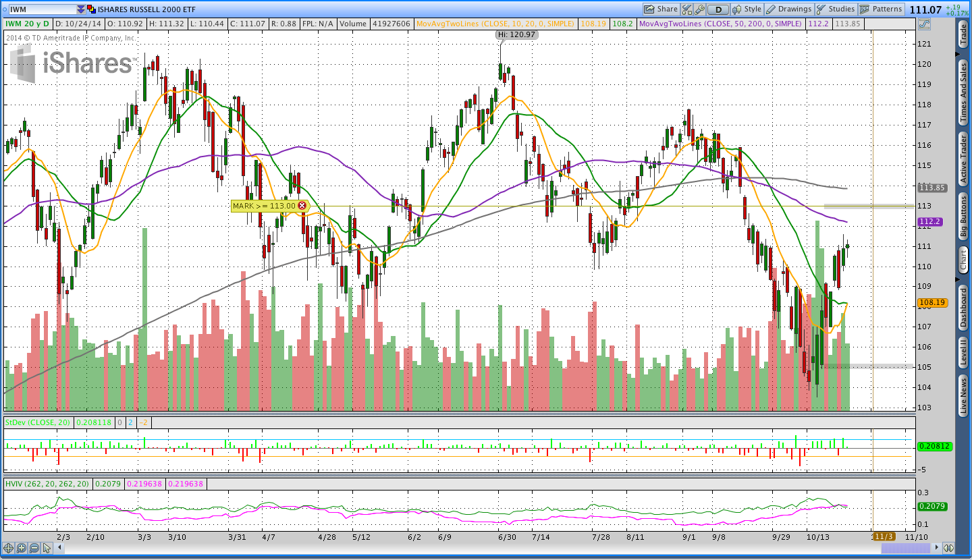Open the Level II sidebar tab
The width and height of the screenshot is (972, 560).
(963, 353)
